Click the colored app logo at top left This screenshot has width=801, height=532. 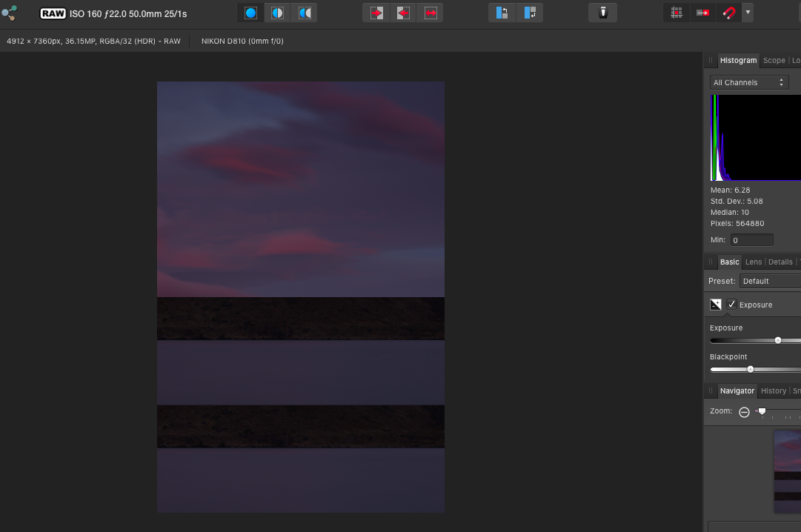click(x=10, y=12)
